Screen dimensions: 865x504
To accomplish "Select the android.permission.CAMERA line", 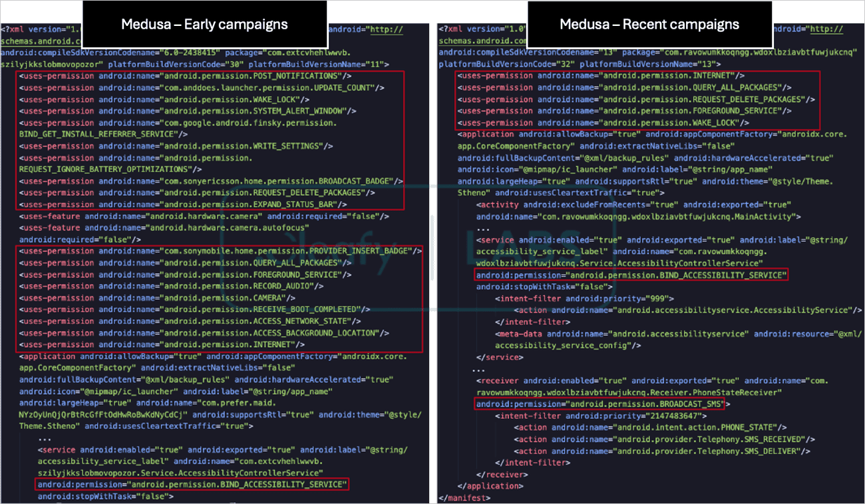I will (x=157, y=298).
